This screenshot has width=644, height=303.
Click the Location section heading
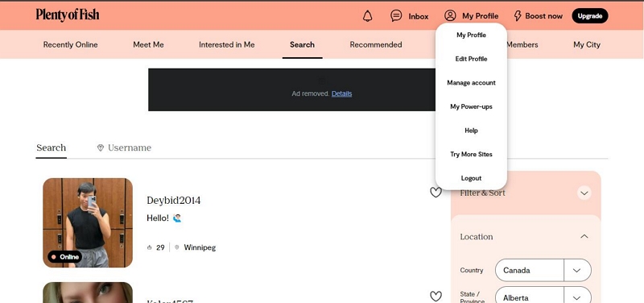pyautogui.click(x=477, y=237)
